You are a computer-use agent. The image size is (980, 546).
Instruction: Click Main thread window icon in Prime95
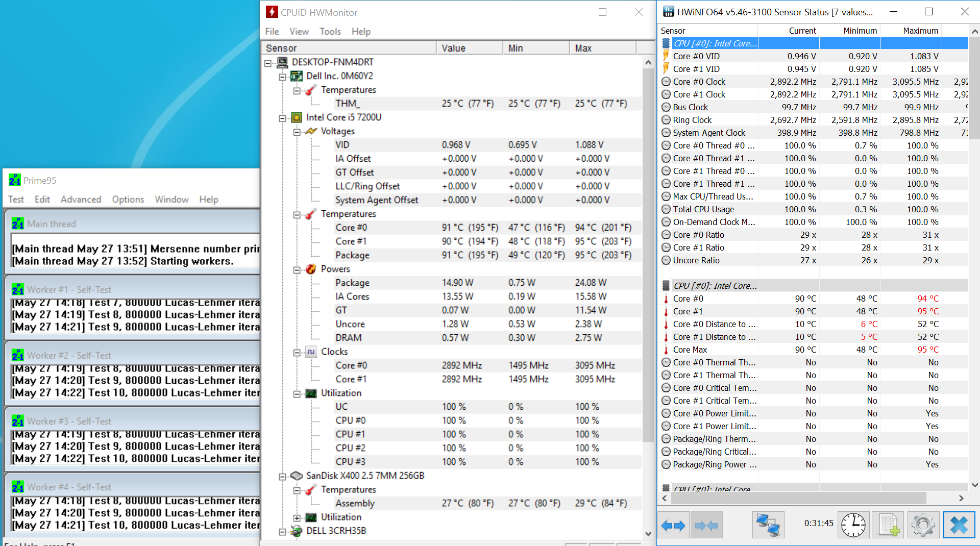tap(18, 224)
